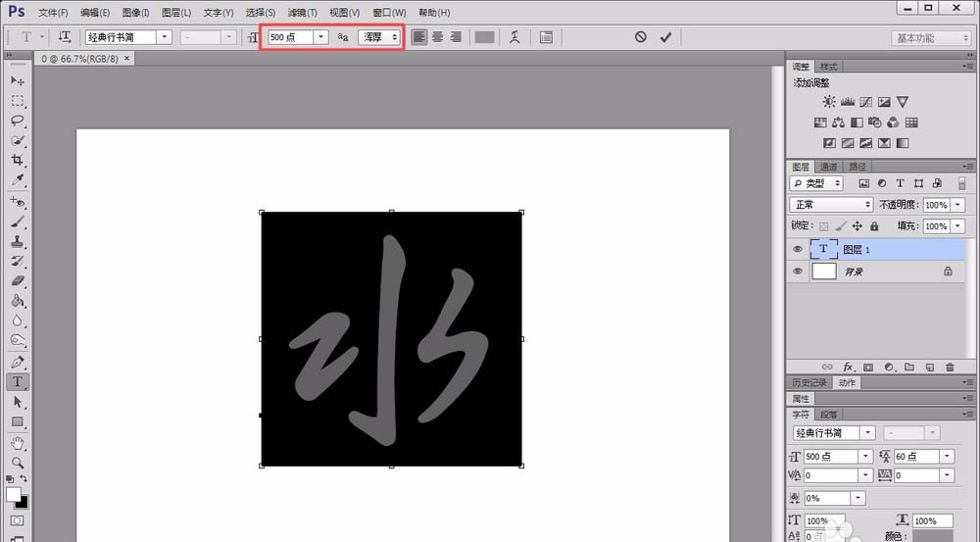Image resolution: width=980 pixels, height=542 pixels.
Task: Add layer style fx
Action: [x=848, y=367]
